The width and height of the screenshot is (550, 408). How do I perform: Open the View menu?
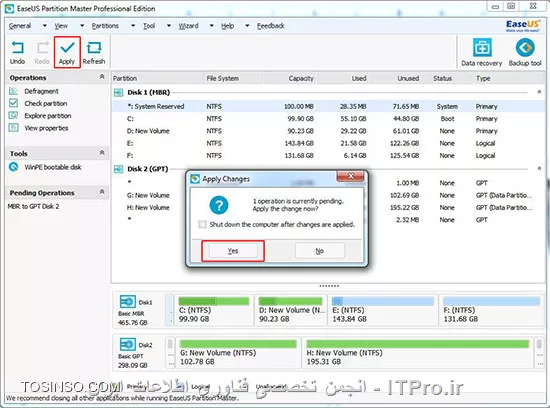coord(61,26)
